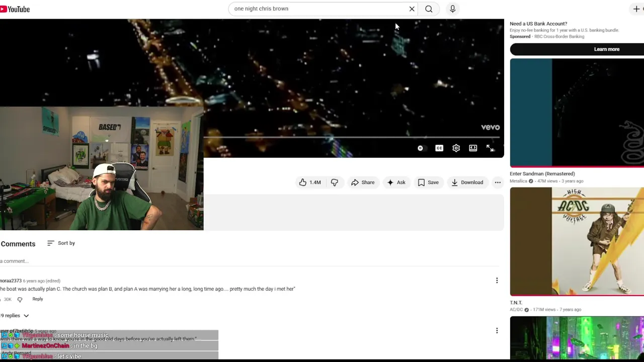Open more actions menu below video

(498, 183)
